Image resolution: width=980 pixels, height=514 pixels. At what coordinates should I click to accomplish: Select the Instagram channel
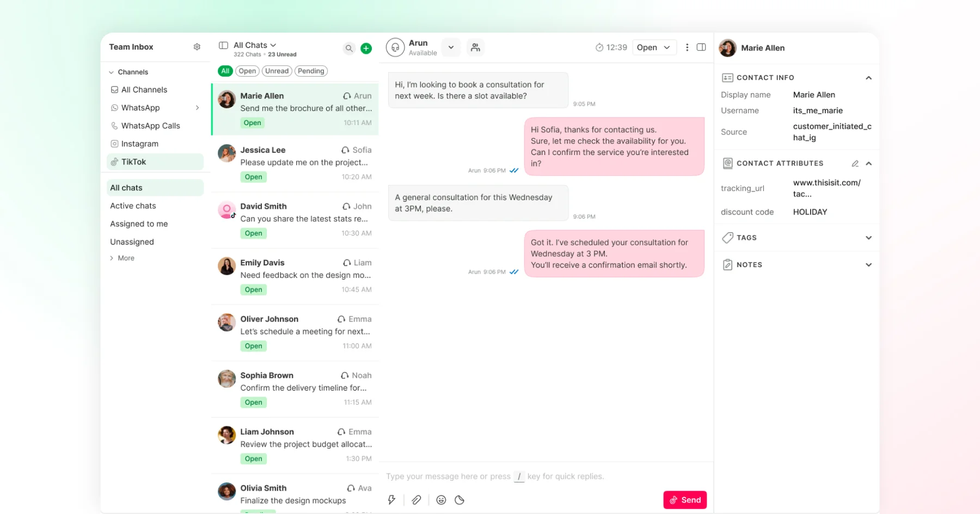(155, 144)
